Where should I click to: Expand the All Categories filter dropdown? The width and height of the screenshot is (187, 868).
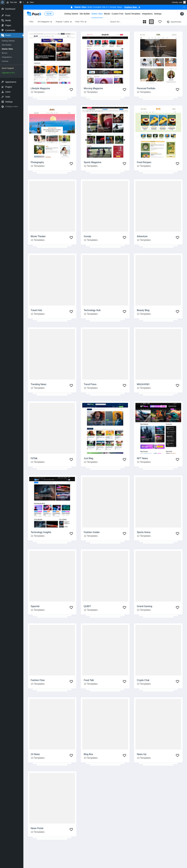click(45, 22)
